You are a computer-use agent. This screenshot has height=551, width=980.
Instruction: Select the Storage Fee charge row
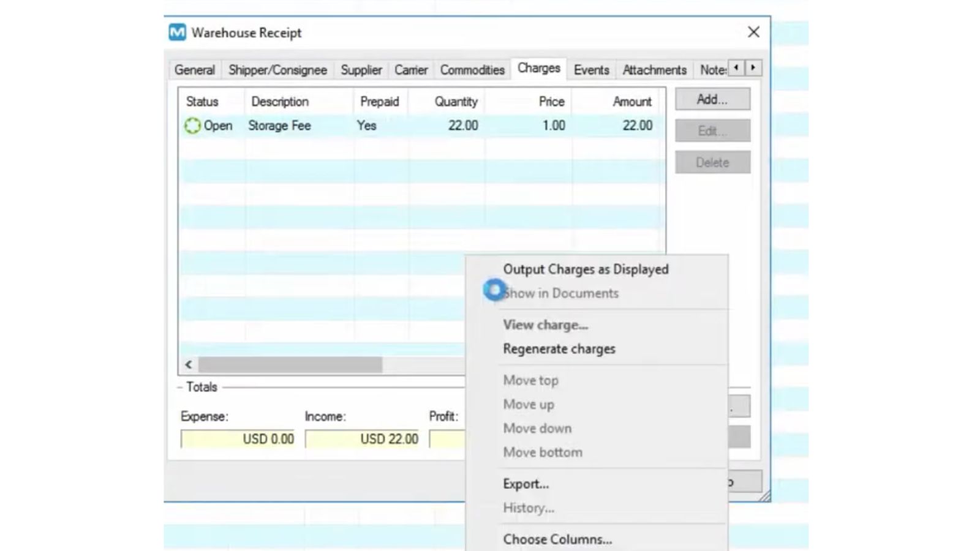(422, 126)
